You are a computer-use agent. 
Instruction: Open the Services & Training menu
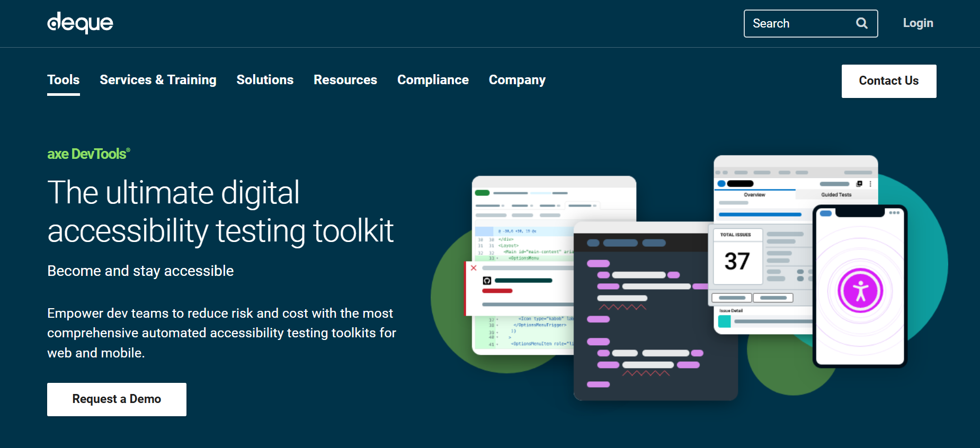coord(158,80)
